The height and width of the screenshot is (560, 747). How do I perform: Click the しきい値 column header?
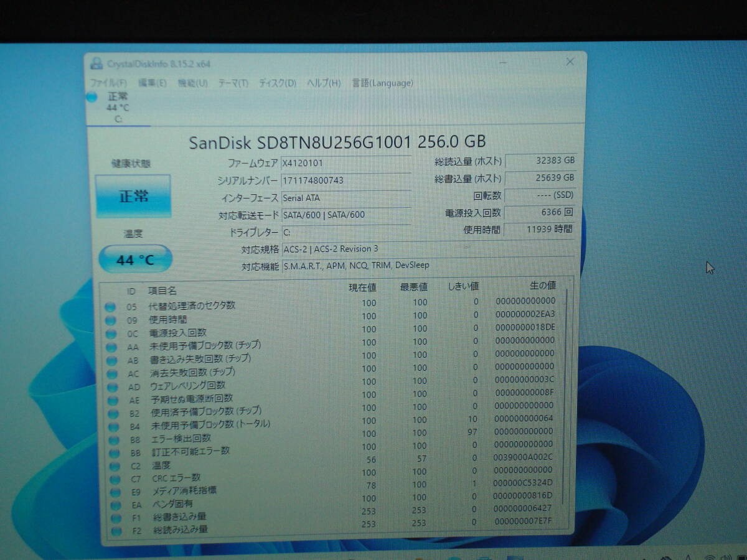pos(464,286)
